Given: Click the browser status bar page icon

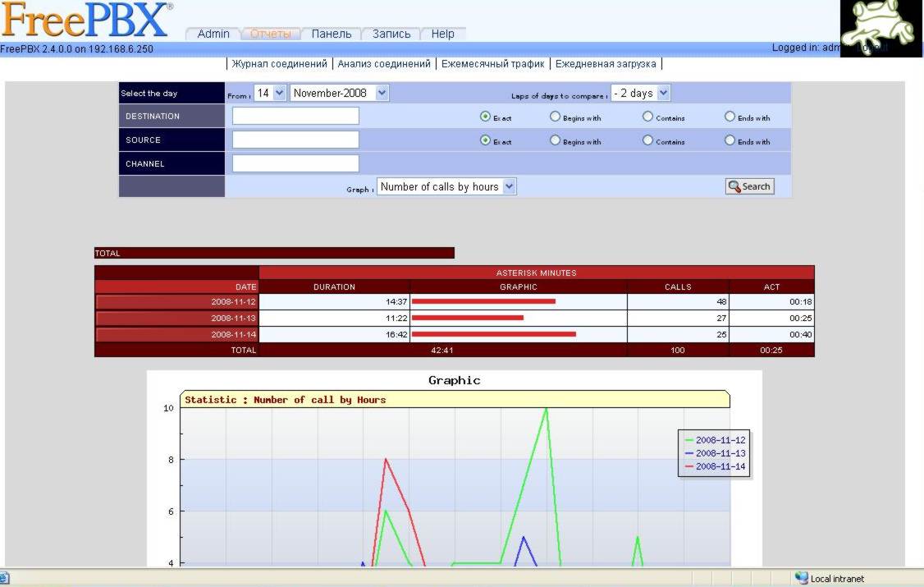Looking at the screenshot, I should tap(4, 578).
